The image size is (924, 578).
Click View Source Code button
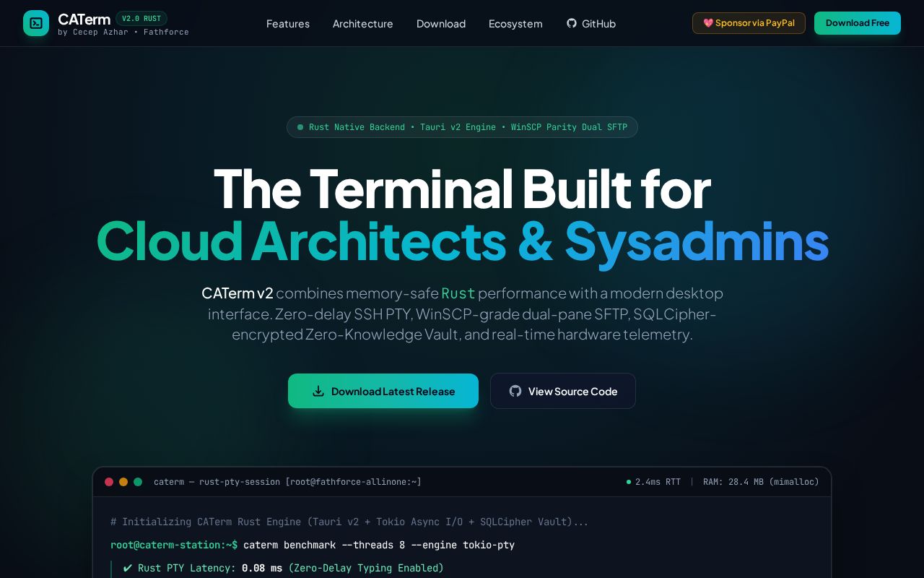pos(563,391)
